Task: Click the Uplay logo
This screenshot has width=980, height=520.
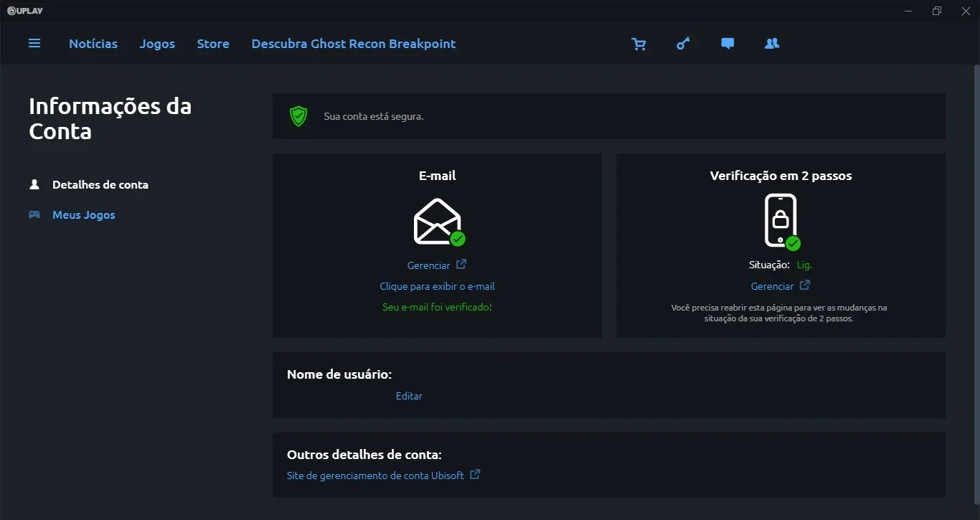Action: point(25,10)
